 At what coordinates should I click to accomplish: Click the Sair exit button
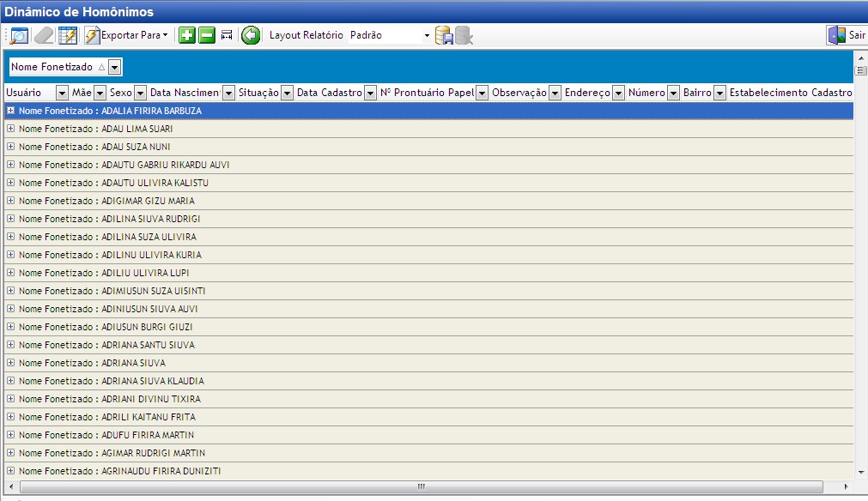tap(847, 35)
